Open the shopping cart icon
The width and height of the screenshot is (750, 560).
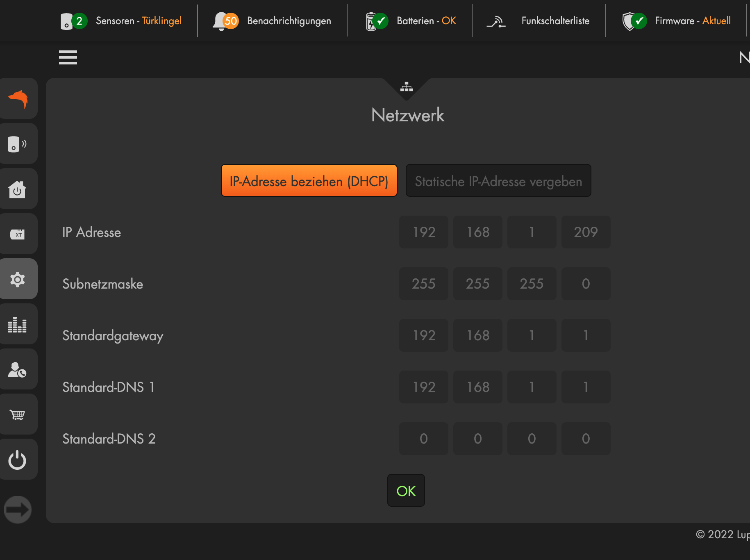point(17,414)
